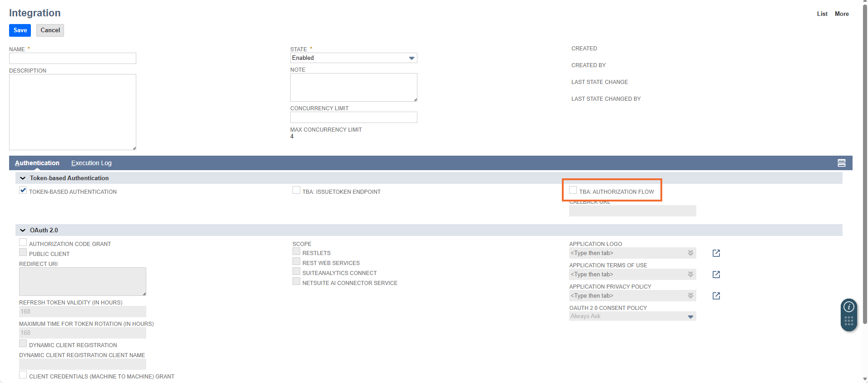Tick the Authorization Code Grant checkbox
The image size is (868, 383).
(x=23, y=243)
